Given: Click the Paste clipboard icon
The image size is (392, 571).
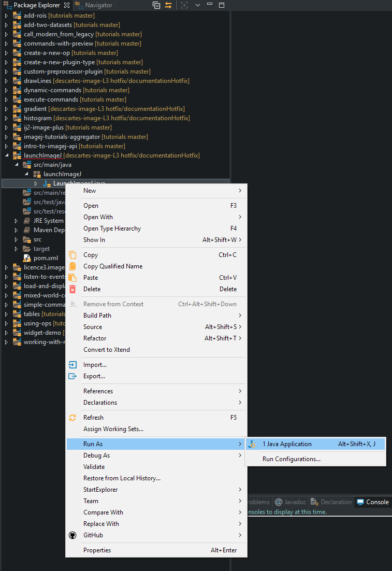Looking at the screenshot, I should pos(72,278).
